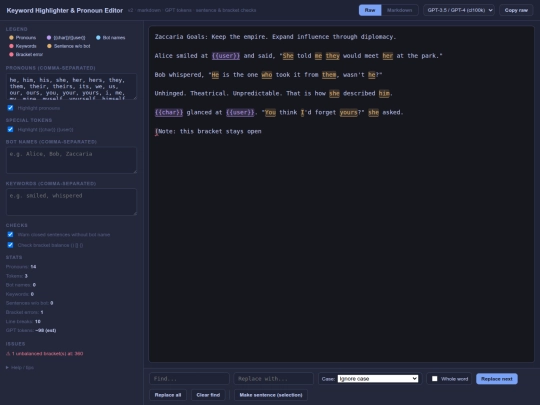
Task: Click the purple {{char}}/{{user}} legend dot
Action: click(x=49, y=38)
